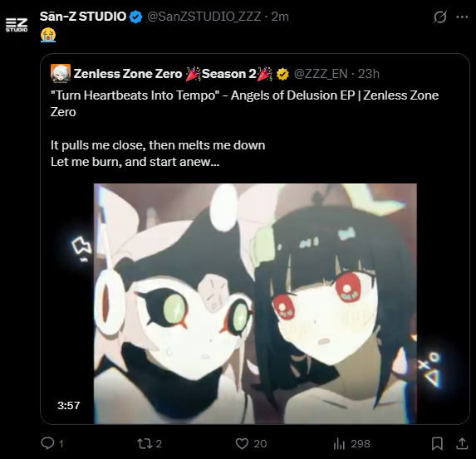Click the 3:57 video duration label
This screenshot has width=476, height=459.
coord(69,405)
